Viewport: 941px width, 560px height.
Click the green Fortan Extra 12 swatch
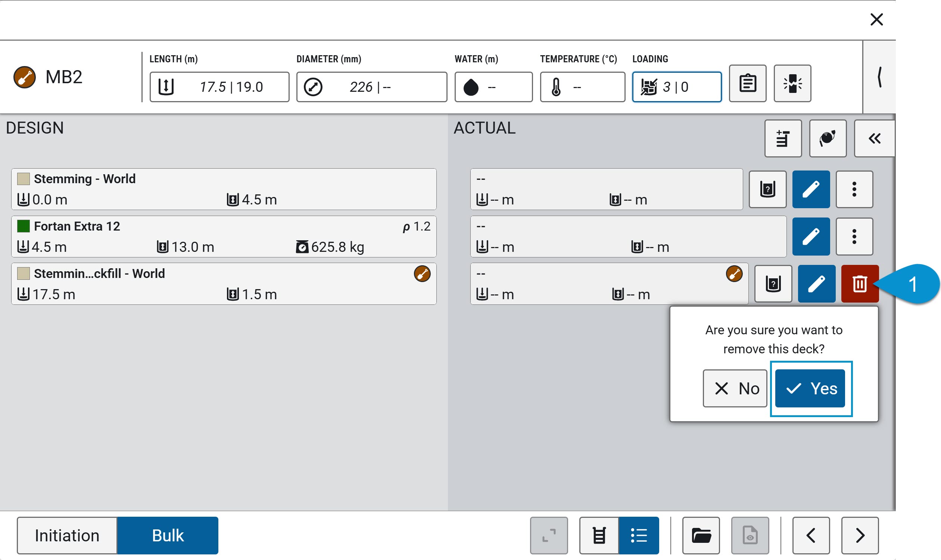(24, 226)
